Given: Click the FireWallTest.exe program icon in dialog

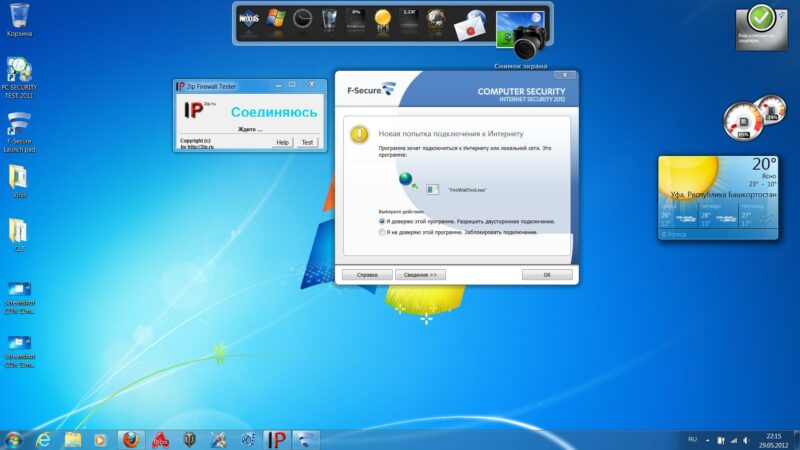Looking at the screenshot, I should (x=432, y=189).
